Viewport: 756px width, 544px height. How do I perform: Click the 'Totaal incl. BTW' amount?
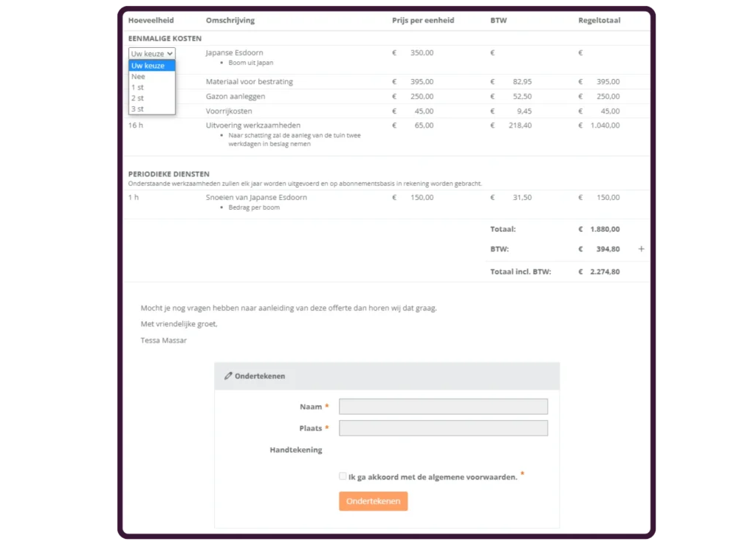(604, 272)
